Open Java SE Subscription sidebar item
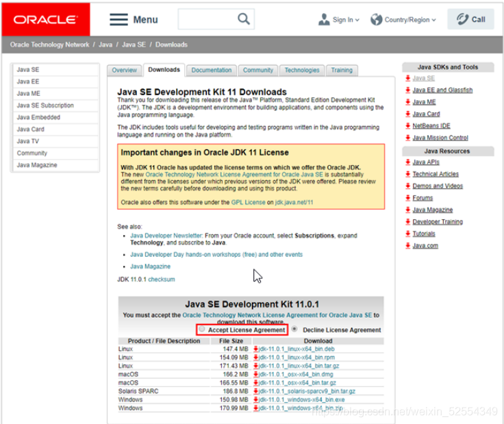Image resolution: width=504 pixels, height=424 pixels. (55, 105)
